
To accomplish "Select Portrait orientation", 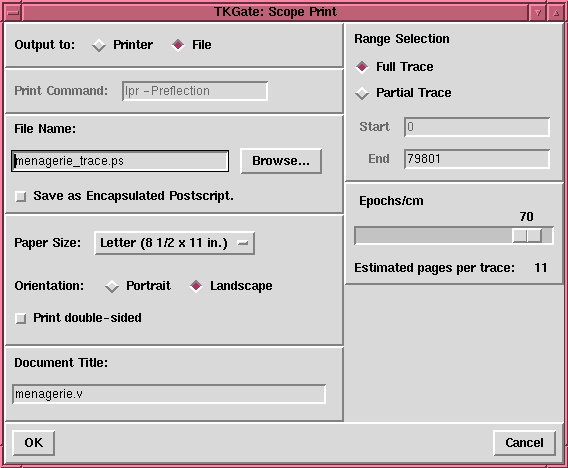I will point(112,286).
